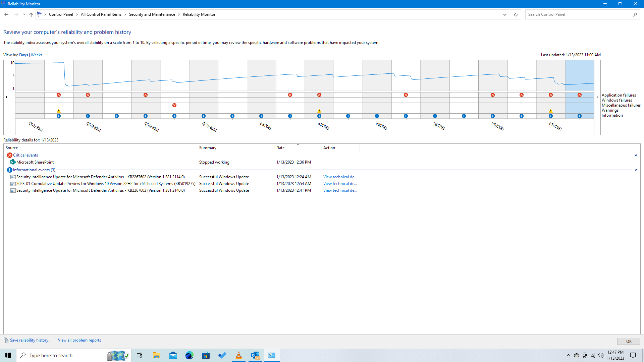Select the information icon on 12/31/2022
Viewport: 644px width, 362px height.
204,116
